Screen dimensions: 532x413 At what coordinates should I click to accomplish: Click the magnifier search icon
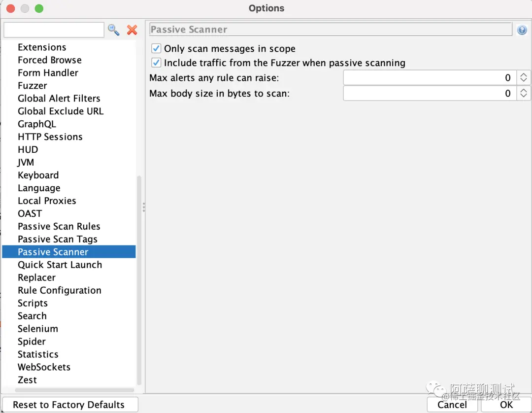(113, 30)
